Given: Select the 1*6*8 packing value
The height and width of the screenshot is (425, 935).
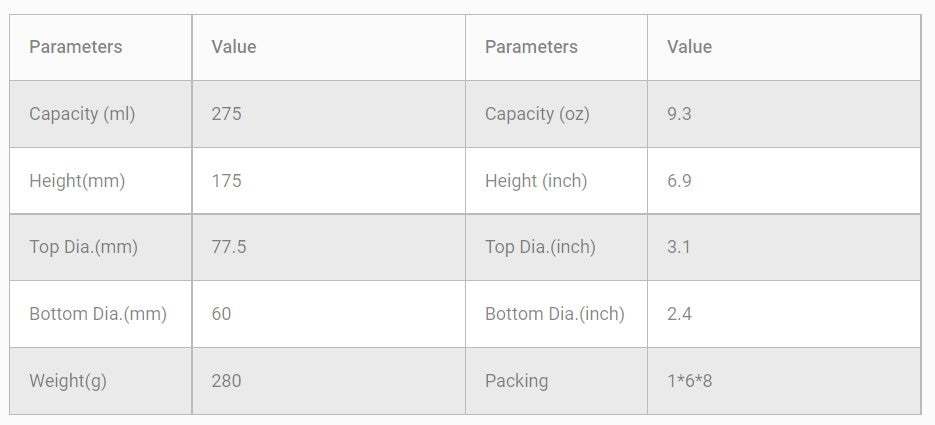Looking at the screenshot, I should click(x=688, y=381).
